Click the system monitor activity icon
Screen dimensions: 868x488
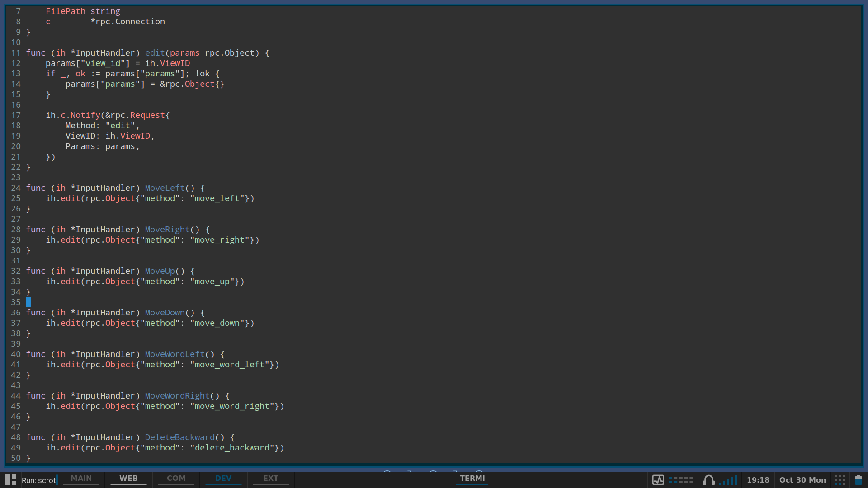pos(658,480)
